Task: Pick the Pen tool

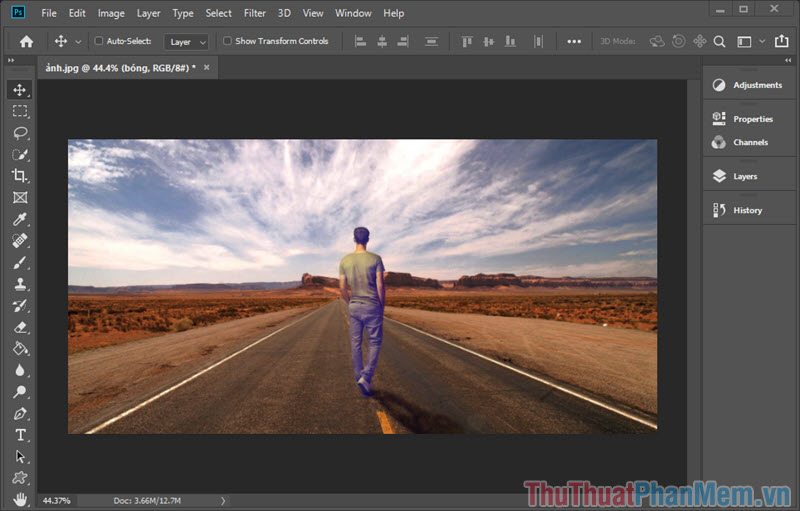Action: pos(19,414)
